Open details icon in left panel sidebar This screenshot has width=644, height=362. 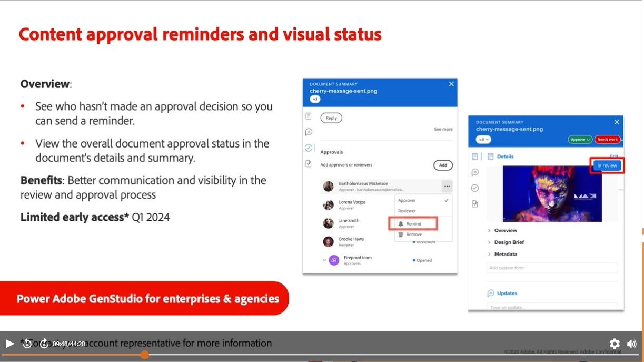pyautogui.click(x=309, y=116)
